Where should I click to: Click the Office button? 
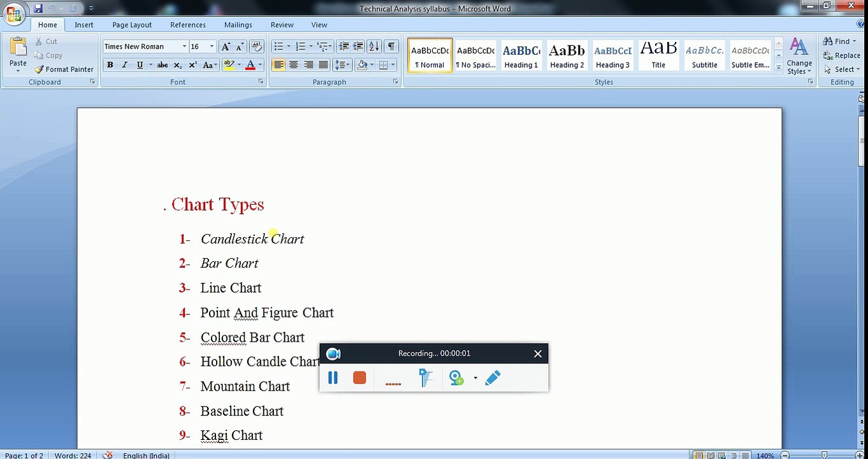coord(13,13)
